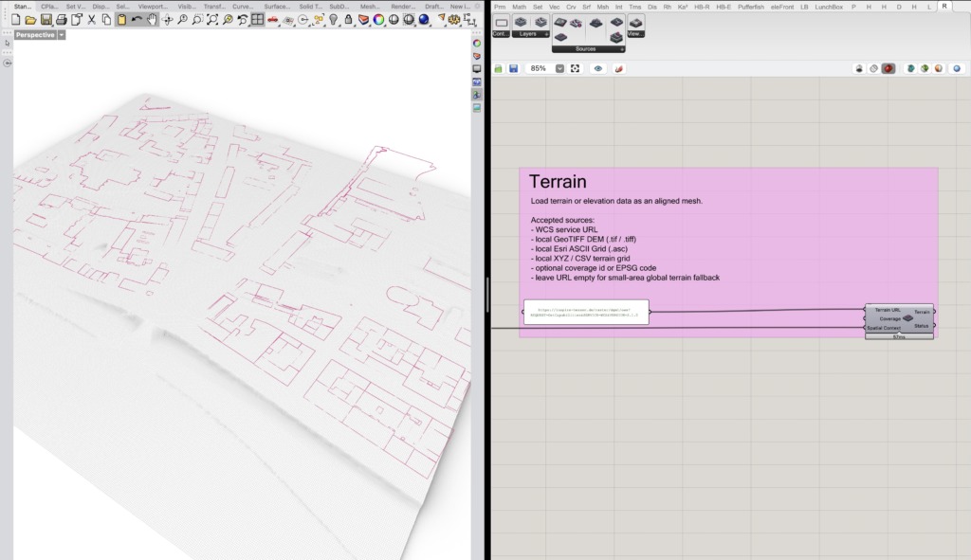The height and width of the screenshot is (560, 971).
Task: Select the eleFront Grasshopper tab
Action: tap(782, 7)
